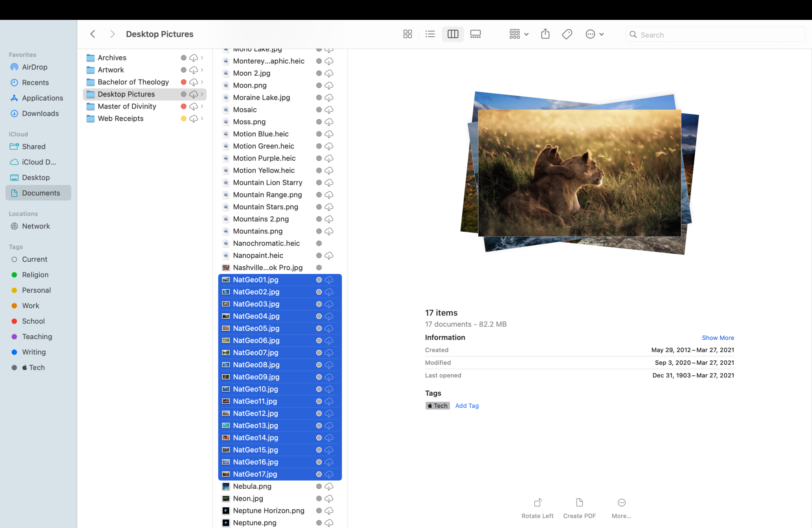Select the red School tag
Screen dimensions: 812x528
(x=33, y=321)
